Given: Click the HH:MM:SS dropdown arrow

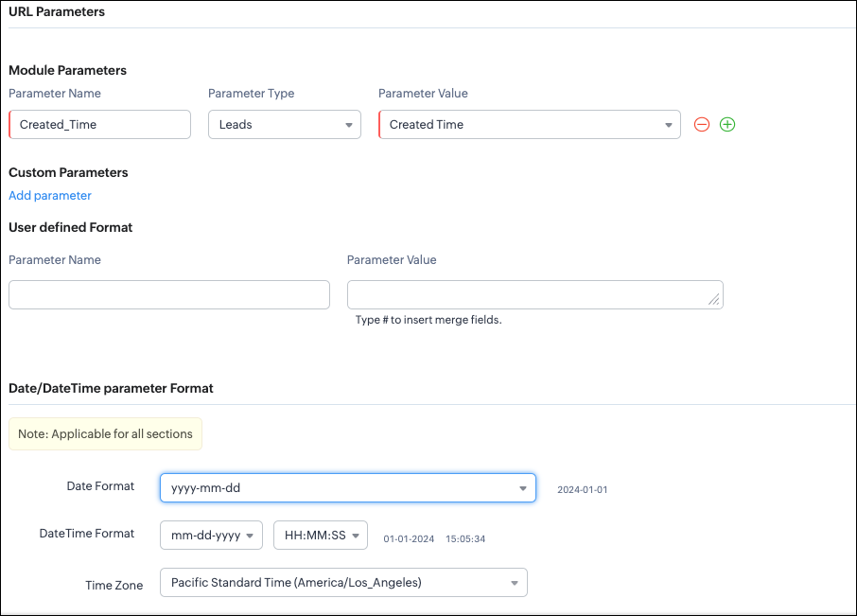Looking at the screenshot, I should click(356, 536).
